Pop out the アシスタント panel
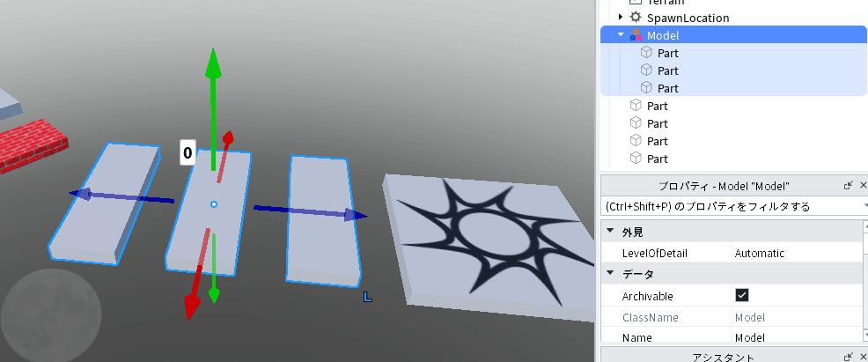The height and width of the screenshot is (362, 868). pyautogui.click(x=848, y=357)
